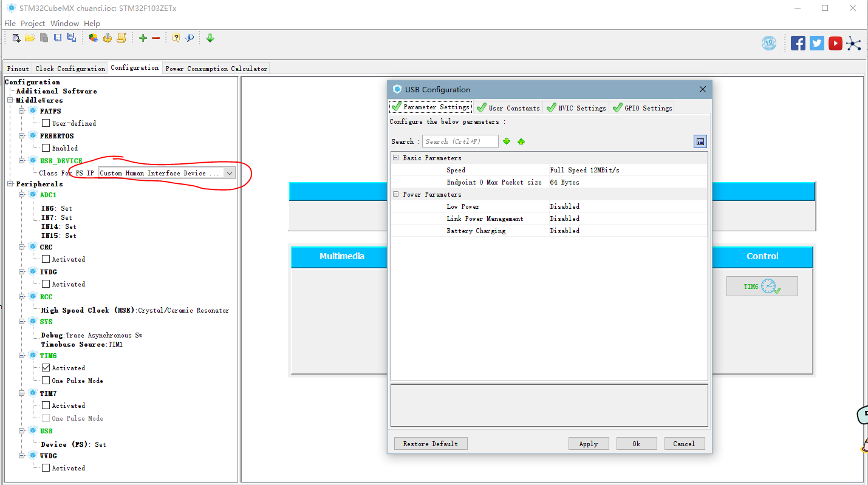Close the USB Configuration dialog

coord(702,89)
